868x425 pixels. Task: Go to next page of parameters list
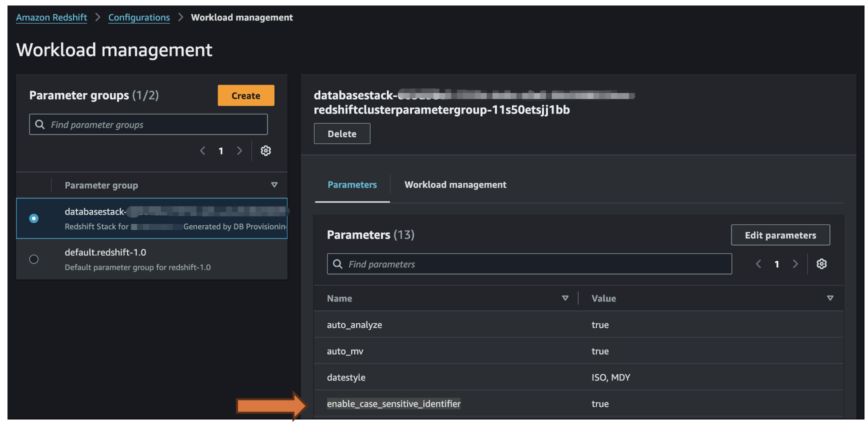795,264
